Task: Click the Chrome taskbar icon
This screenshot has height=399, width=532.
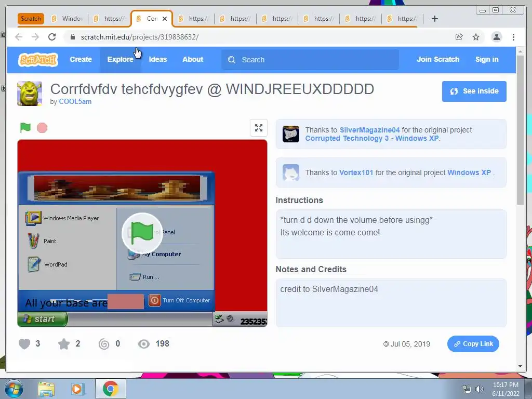Action: click(111, 389)
